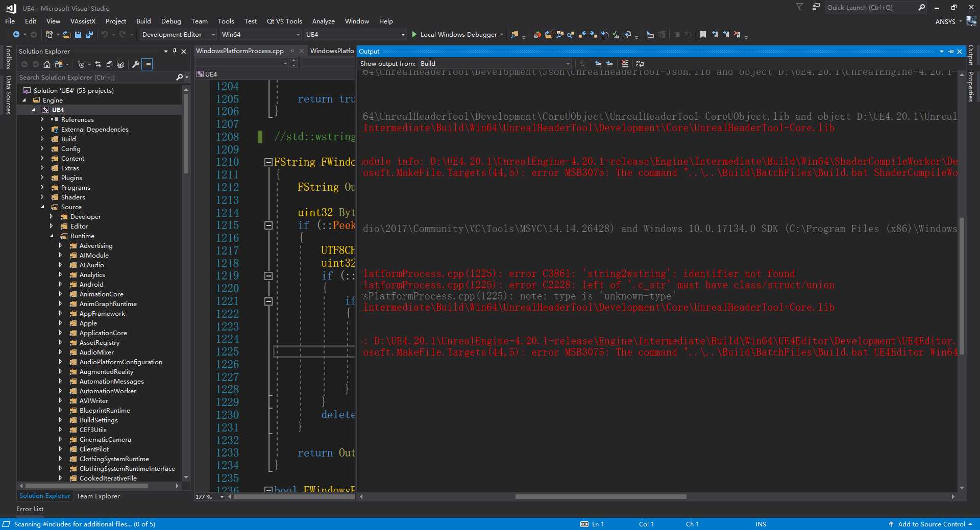Open the Qt VS Tools menu
The width and height of the screenshot is (980, 530).
[x=284, y=21]
